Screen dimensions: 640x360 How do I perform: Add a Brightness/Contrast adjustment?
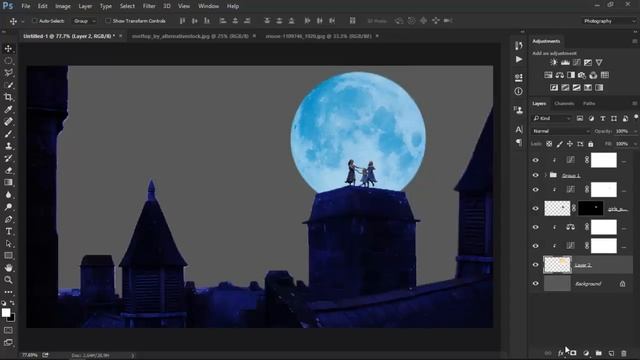[x=554, y=62]
